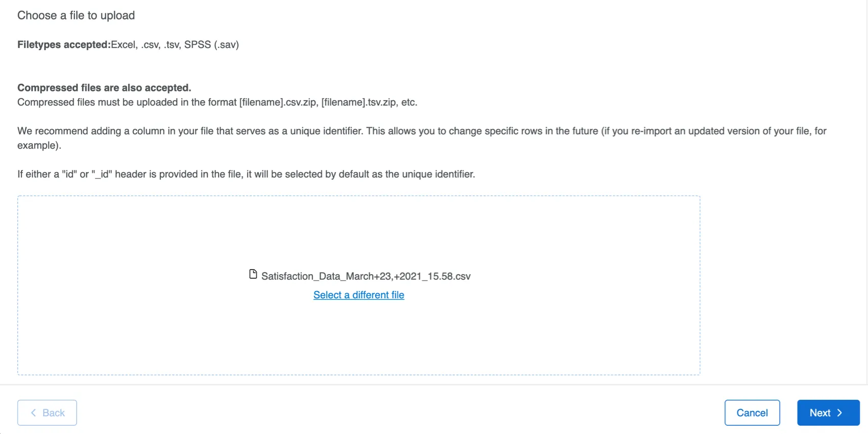Click the Filetypes accepted text

pyautogui.click(x=63, y=44)
